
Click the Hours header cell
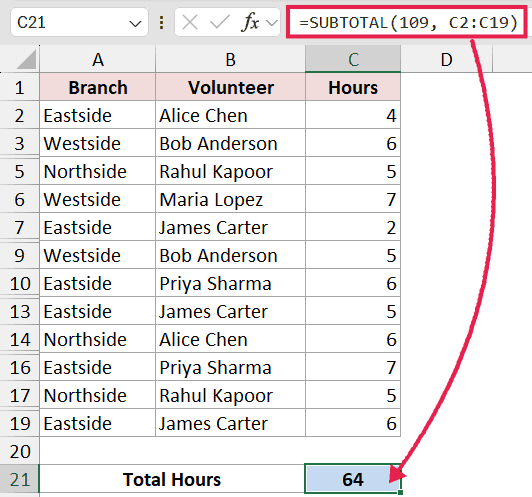(353, 88)
